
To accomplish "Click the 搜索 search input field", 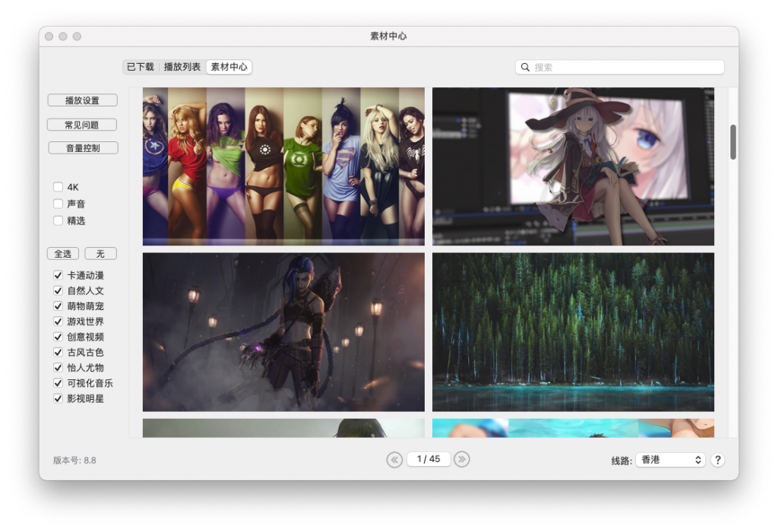I will pos(620,67).
